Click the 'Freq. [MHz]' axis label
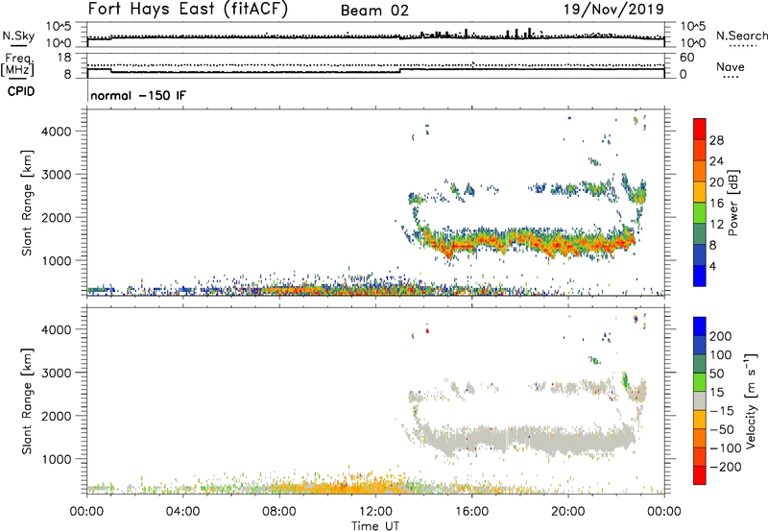This screenshot has height=532, width=768. [17, 65]
